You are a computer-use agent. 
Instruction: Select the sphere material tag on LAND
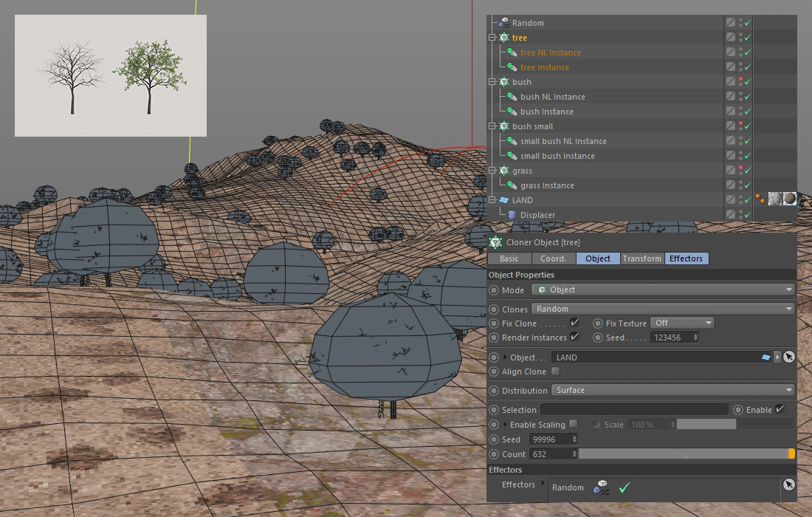790,199
